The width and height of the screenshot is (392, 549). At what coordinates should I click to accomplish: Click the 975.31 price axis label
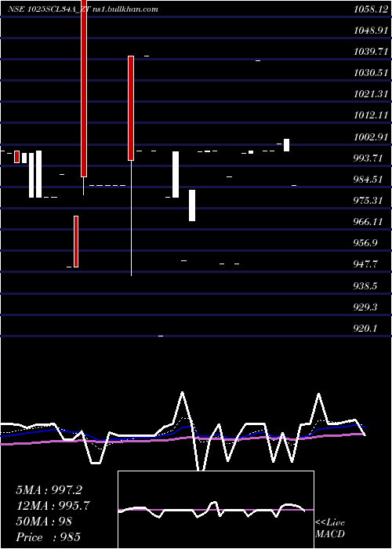pos(368,201)
